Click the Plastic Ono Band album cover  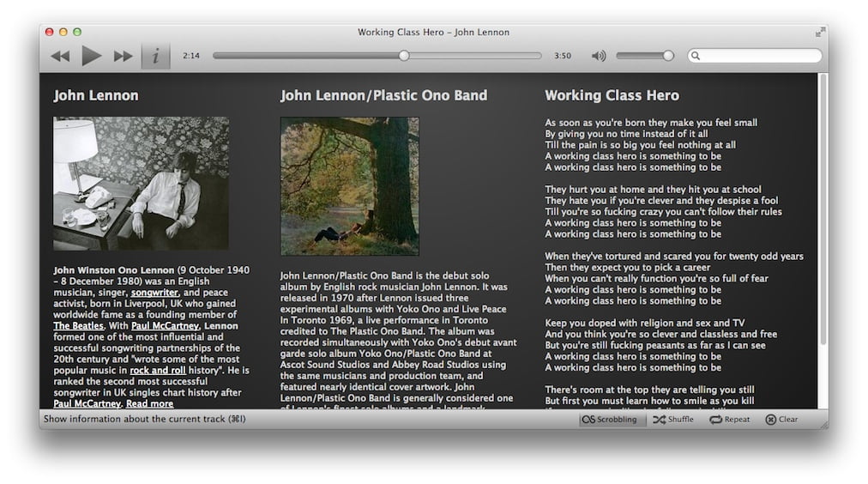pyautogui.click(x=349, y=186)
